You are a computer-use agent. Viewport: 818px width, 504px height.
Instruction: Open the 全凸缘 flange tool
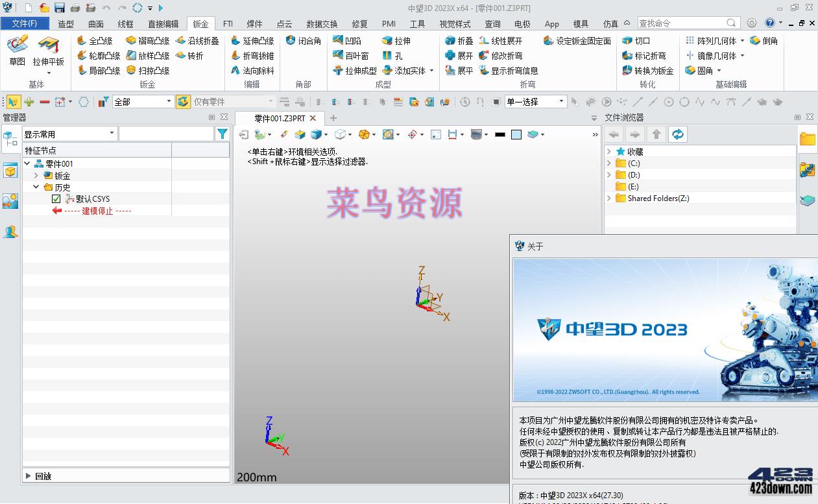point(99,40)
